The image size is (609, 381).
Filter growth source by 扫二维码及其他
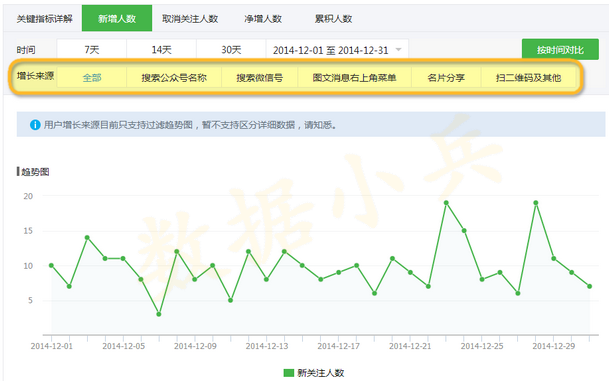[x=528, y=78]
